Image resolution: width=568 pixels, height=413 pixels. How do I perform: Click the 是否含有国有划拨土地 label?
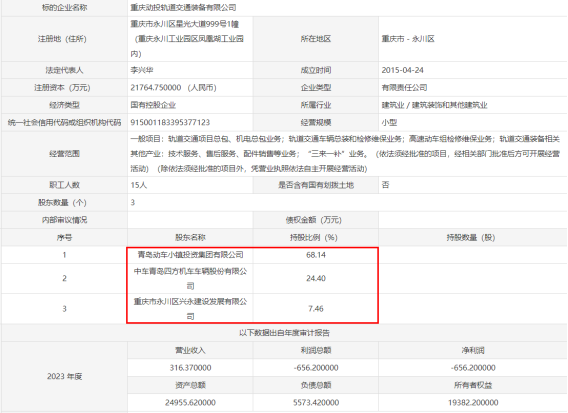(316, 185)
